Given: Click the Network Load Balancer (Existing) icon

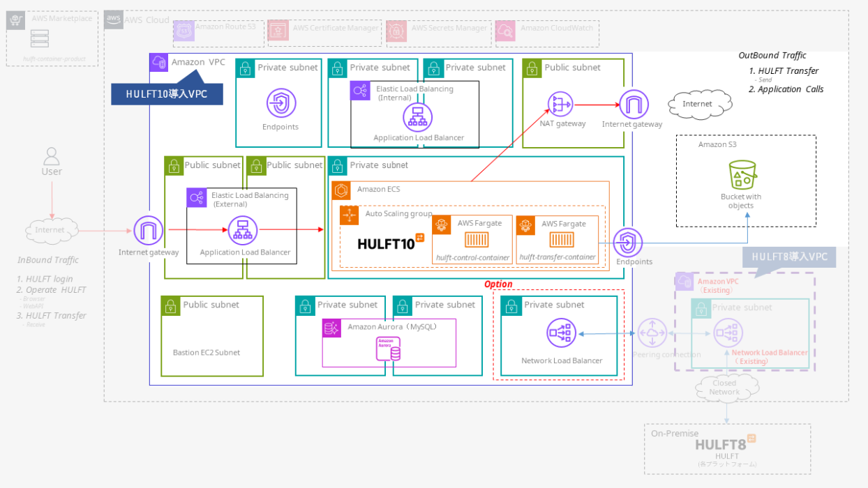Looking at the screenshot, I should [726, 333].
